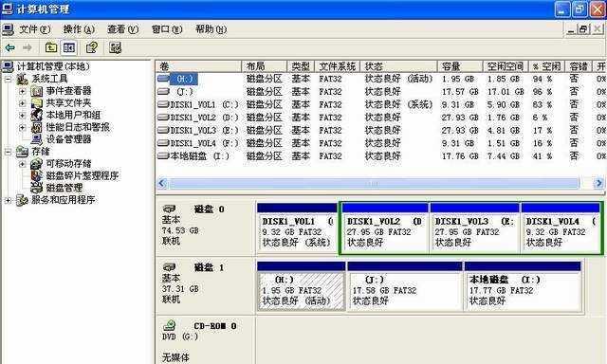Screen dimensions: 607x364
Task: Click the drive icon of volume (J:) row
Action: 163,92
